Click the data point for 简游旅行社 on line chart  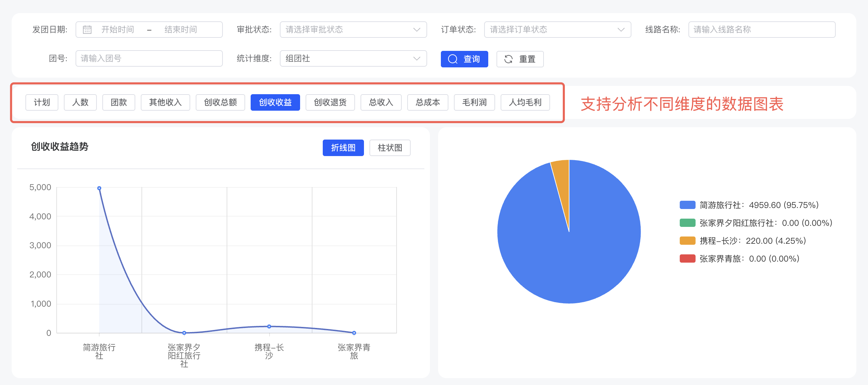[99, 187]
